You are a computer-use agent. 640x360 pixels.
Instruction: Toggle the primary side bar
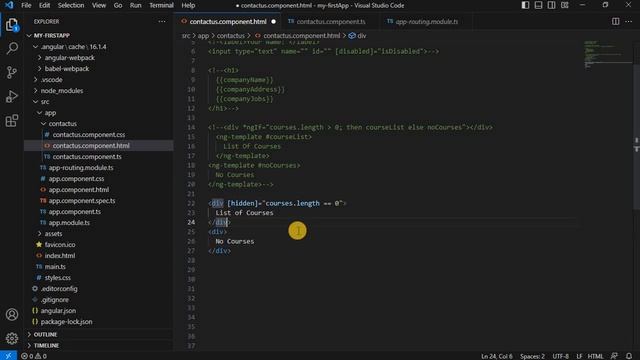point(525,5)
